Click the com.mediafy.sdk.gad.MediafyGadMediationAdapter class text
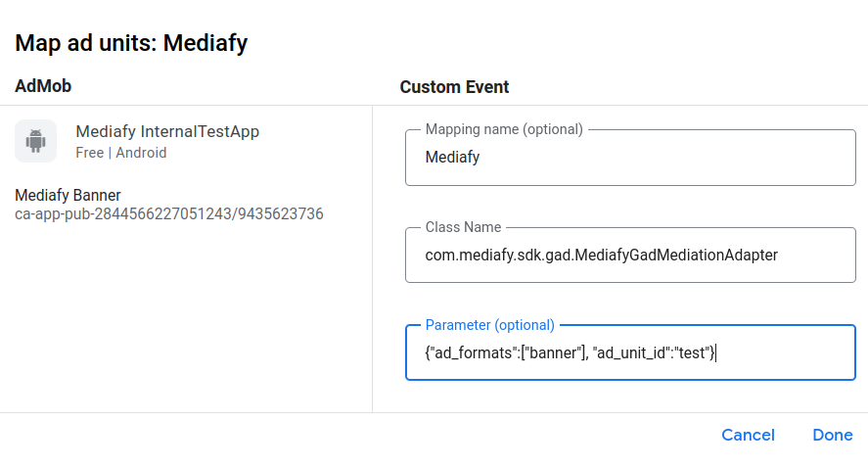Screen dimensions: 868x467 [x=601, y=255]
